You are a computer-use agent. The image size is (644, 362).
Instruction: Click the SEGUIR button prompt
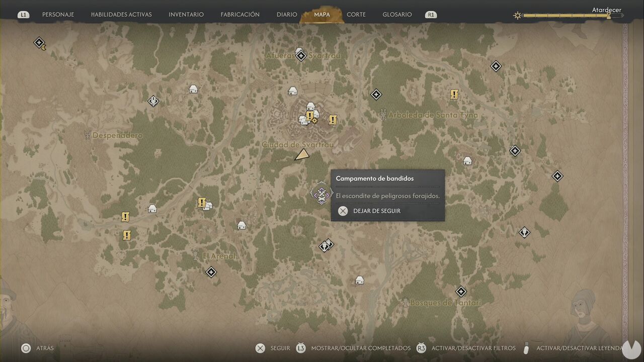coord(280,348)
